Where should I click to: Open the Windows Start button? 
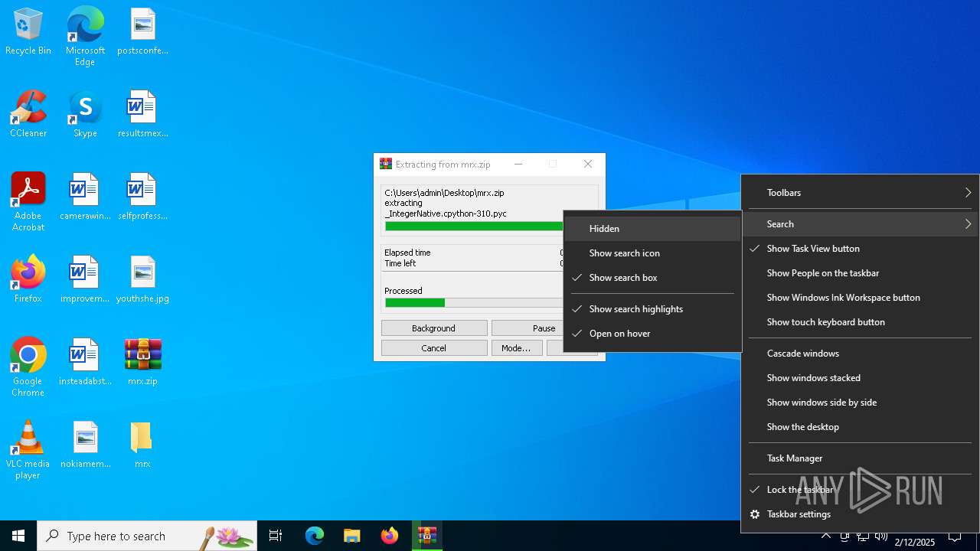coord(18,536)
